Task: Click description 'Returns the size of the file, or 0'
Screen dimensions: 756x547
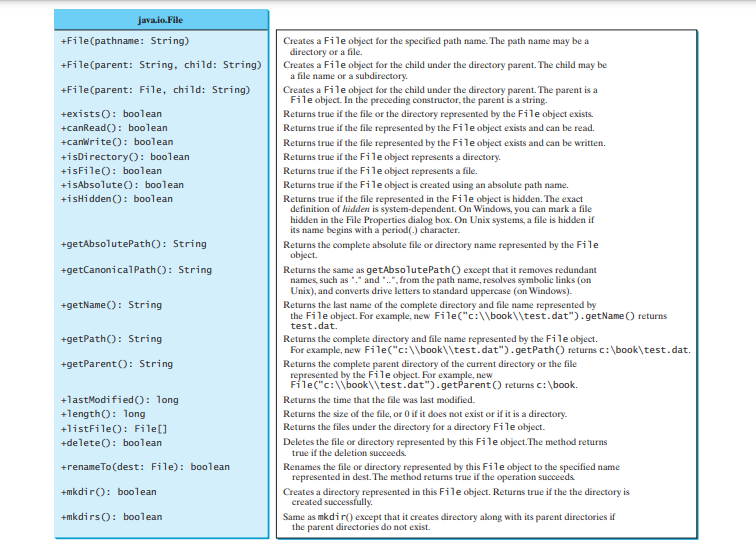Action: pos(425,414)
